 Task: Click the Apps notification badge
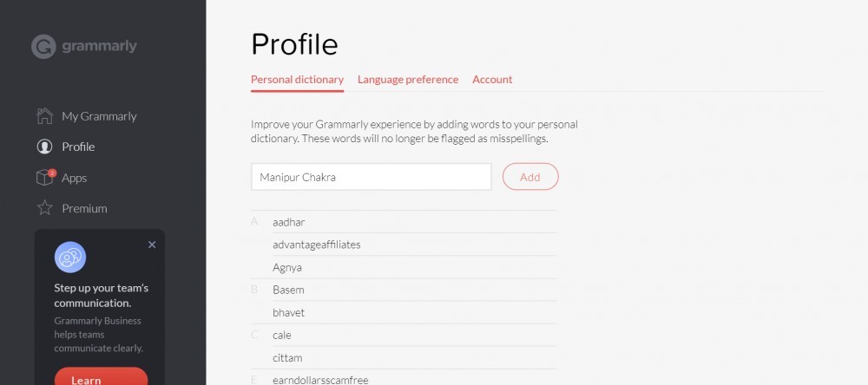(52, 173)
